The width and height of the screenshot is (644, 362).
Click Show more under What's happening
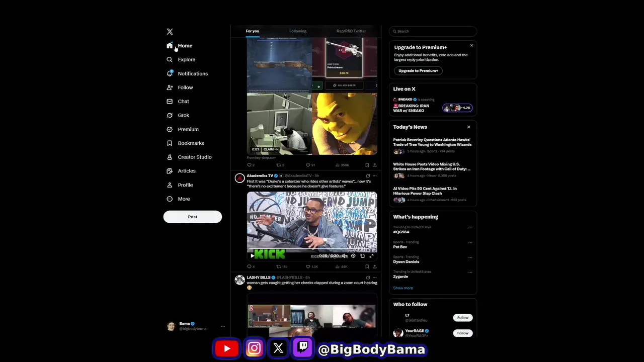click(403, 288)
